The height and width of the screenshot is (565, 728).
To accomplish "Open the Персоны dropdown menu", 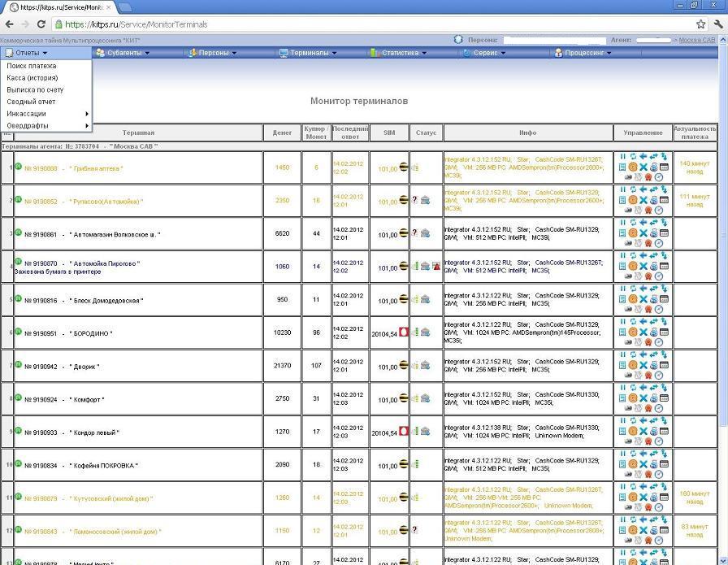I will (213, 53).
